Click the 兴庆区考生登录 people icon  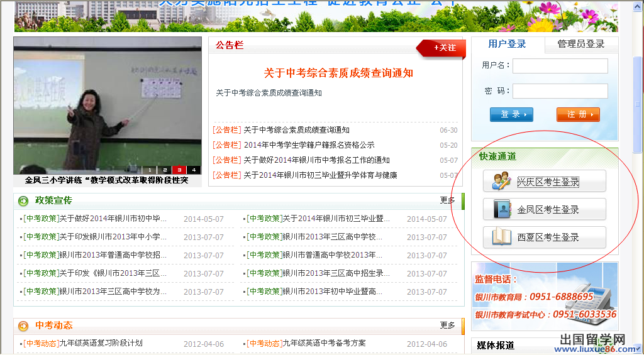click(x=501, y=182)
